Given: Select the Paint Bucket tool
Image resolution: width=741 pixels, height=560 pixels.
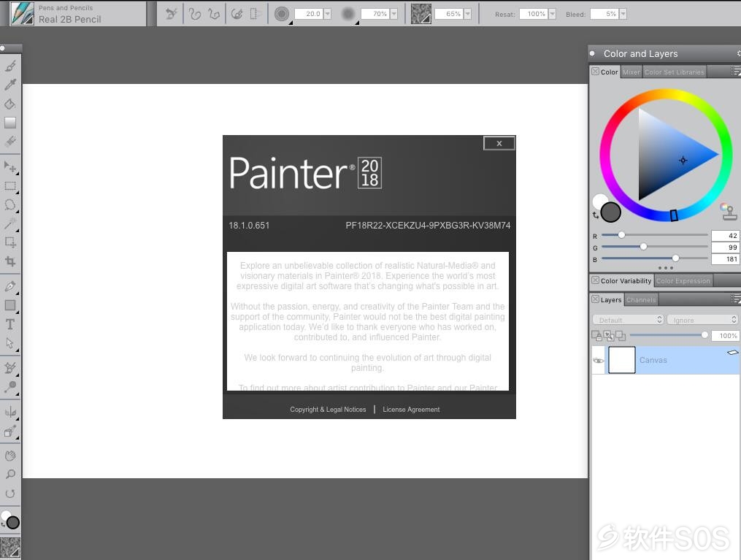Looking at the screenshot, I should pyautogui.click(x=10, y=104).
